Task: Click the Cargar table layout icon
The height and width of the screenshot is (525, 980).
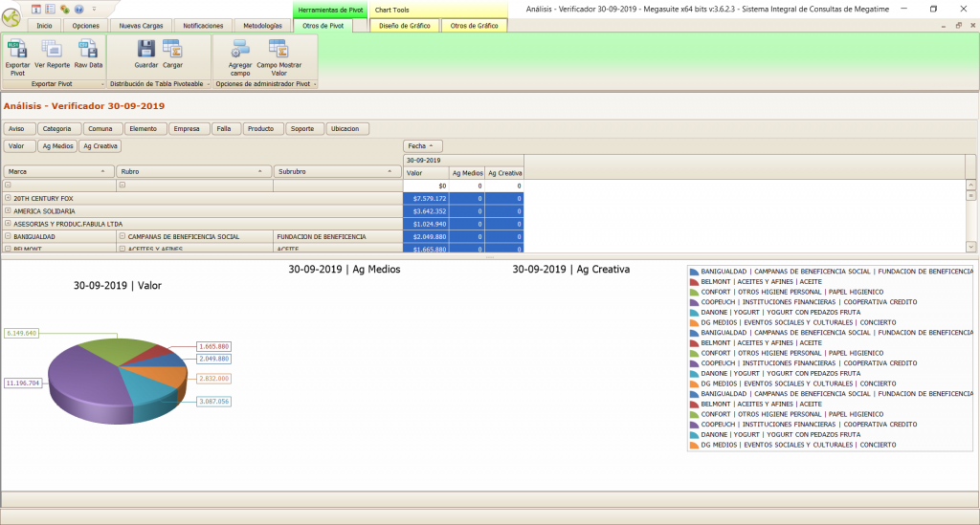Action: pyautogui.click(x=172, y=49)
